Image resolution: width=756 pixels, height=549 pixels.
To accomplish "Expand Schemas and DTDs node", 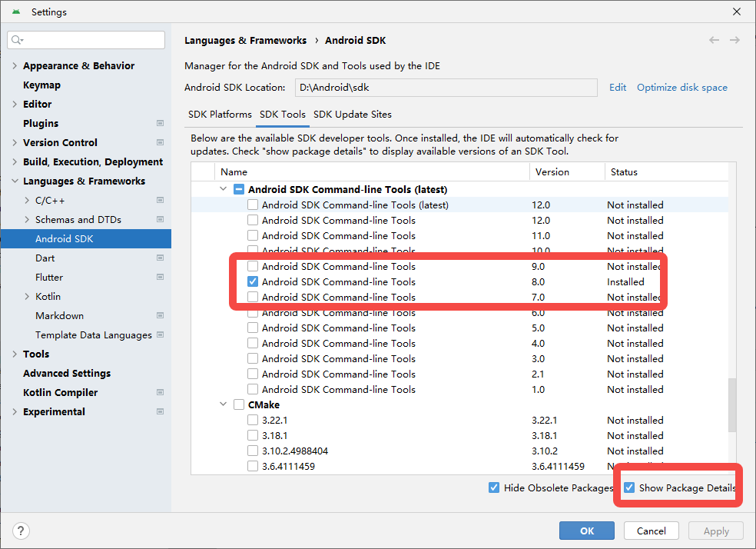I will coord(27,219).
